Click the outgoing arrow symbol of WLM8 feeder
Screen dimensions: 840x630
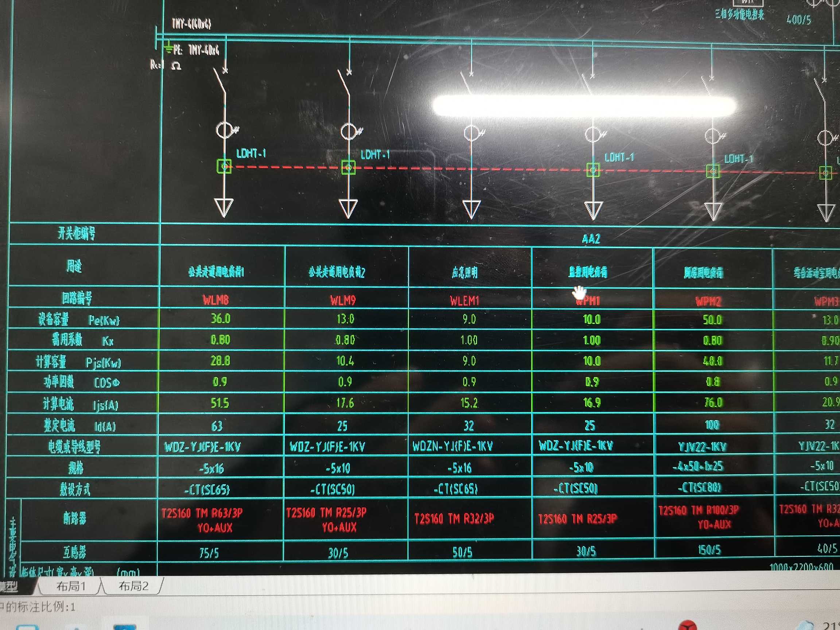(223, 207)
